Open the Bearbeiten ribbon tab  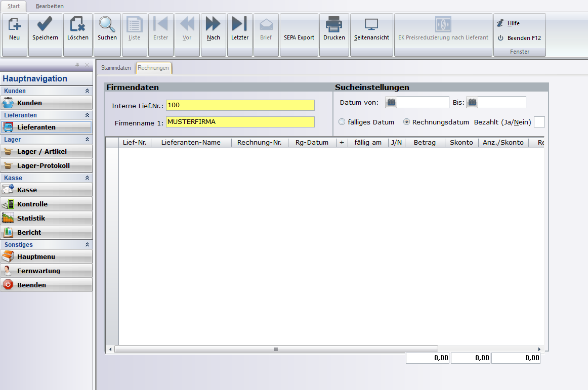[x=50, y=6]
